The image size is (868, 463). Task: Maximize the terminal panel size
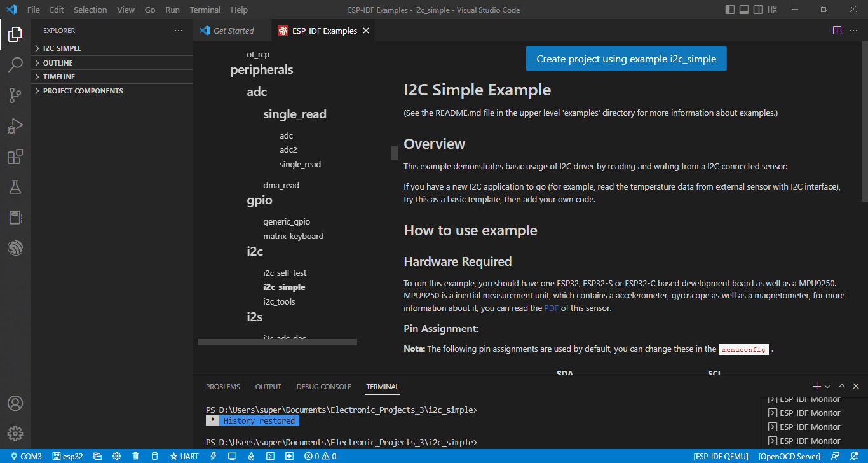point(842,386)
